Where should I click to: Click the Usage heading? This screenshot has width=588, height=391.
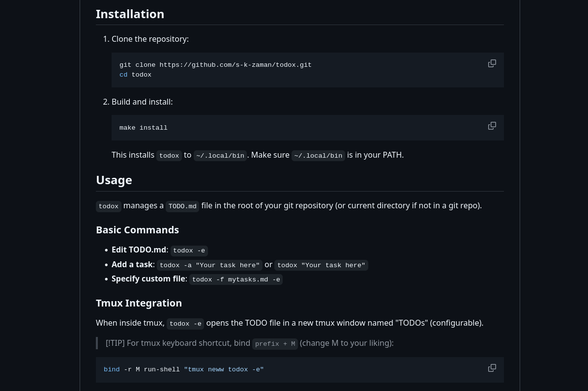(114, 180)
